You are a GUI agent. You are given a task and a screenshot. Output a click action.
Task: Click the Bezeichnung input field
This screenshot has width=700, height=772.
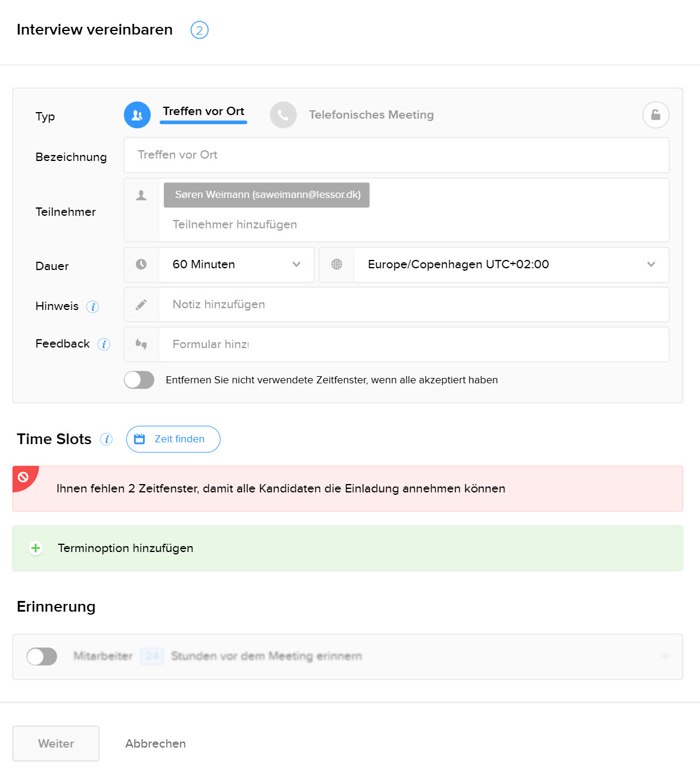click(x=396, y=155)
